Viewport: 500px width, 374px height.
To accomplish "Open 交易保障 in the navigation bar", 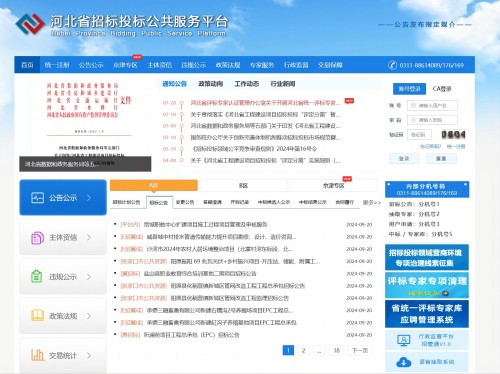I will point(330,65).
